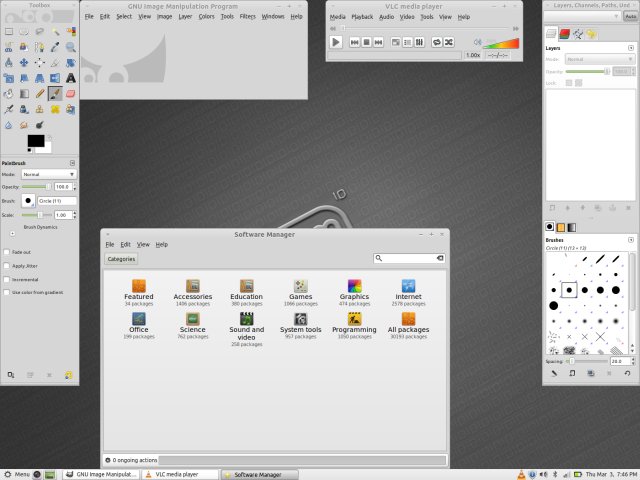Select the Zoom magnifier tool

(x=71, y=47)
